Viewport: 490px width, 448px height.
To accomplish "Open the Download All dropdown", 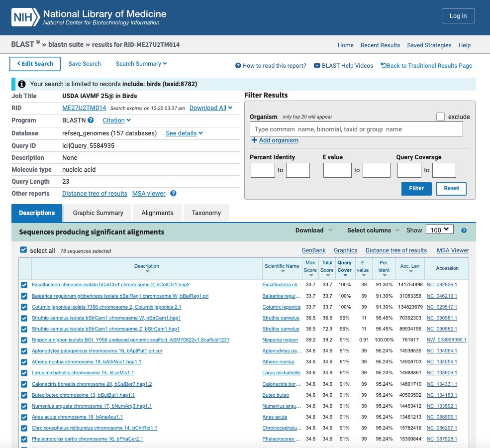I will (211, 108).
